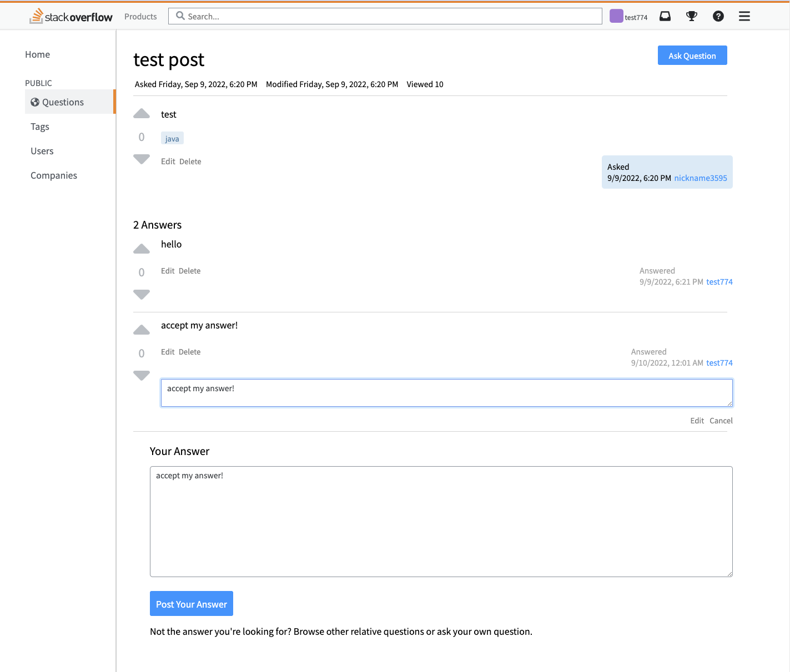This screenshot has width=790, height=672.
Task: Open the hamburger menu icon
Action: click(744, 16)
